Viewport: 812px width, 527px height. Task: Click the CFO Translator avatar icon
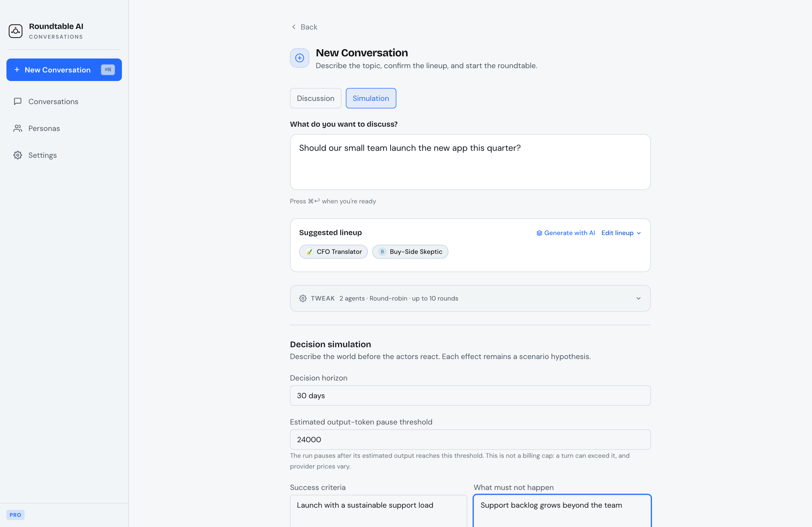(x=309, y=252)
